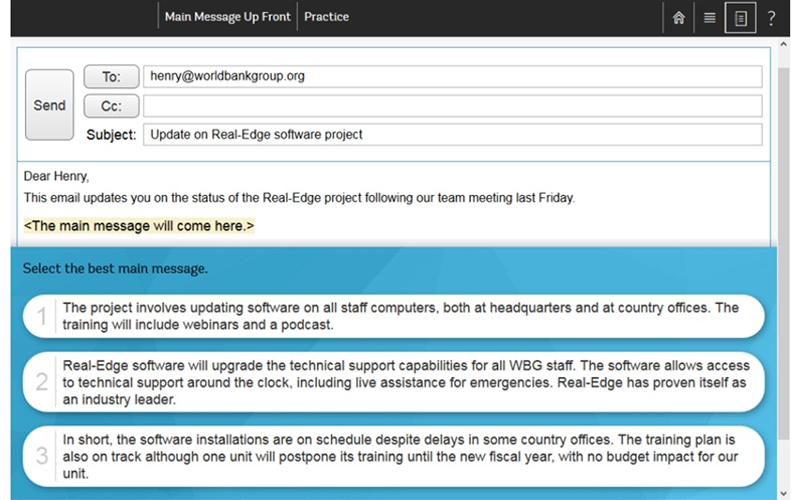Click the To address field with henry's email
This screenshot has width=800, height=500.
point(452,77)
